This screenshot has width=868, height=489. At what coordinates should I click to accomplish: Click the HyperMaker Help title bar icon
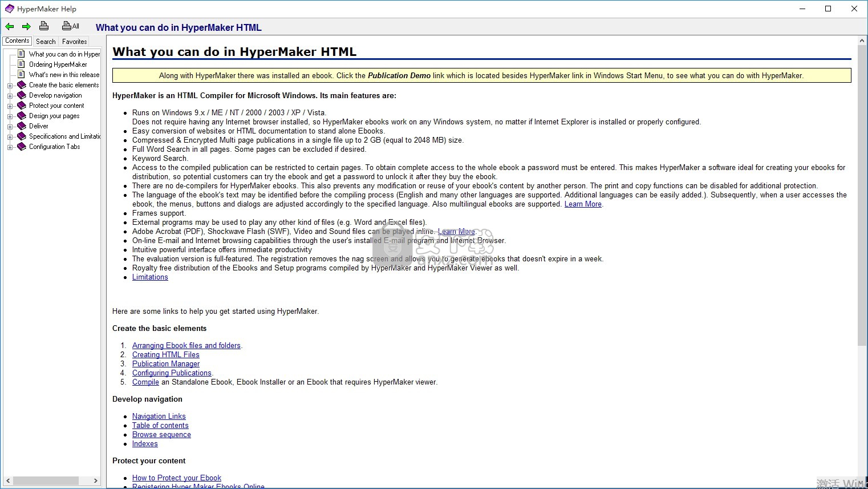[x=9, y=9]
